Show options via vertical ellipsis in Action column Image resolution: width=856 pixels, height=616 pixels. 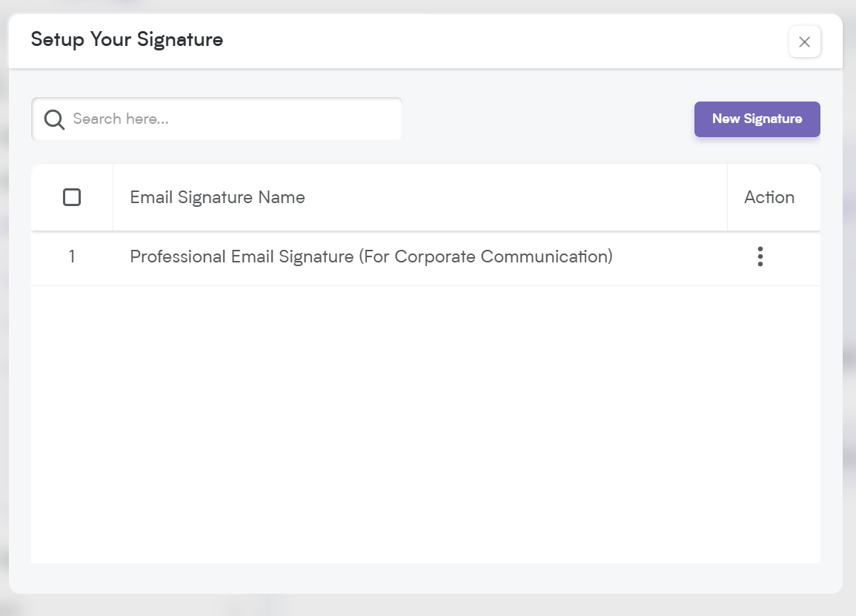(x=760, y=256)
